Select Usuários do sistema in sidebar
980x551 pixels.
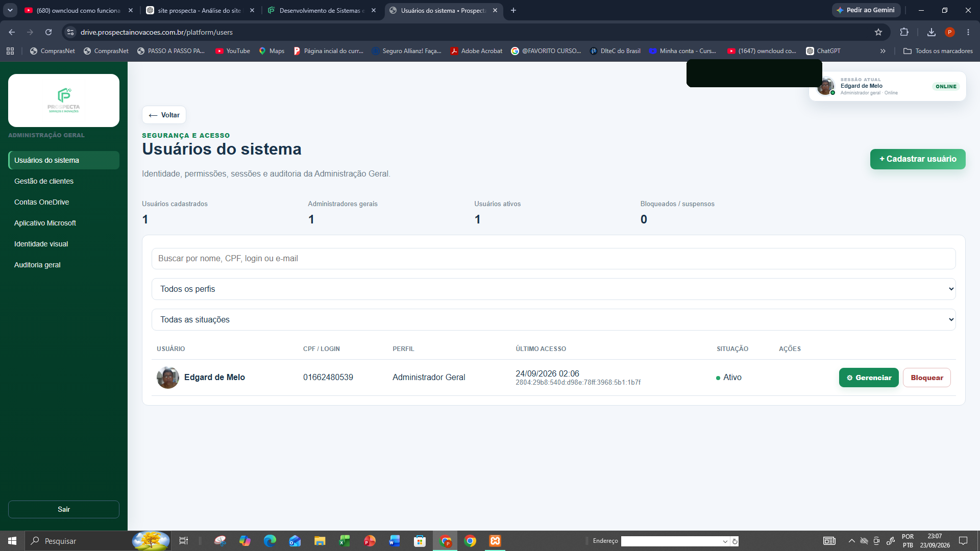tap(64, 160)
